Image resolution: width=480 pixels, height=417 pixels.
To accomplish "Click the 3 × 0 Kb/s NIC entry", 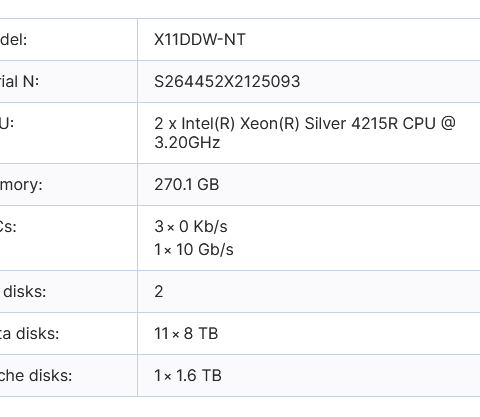I will [x=191, y=227].
